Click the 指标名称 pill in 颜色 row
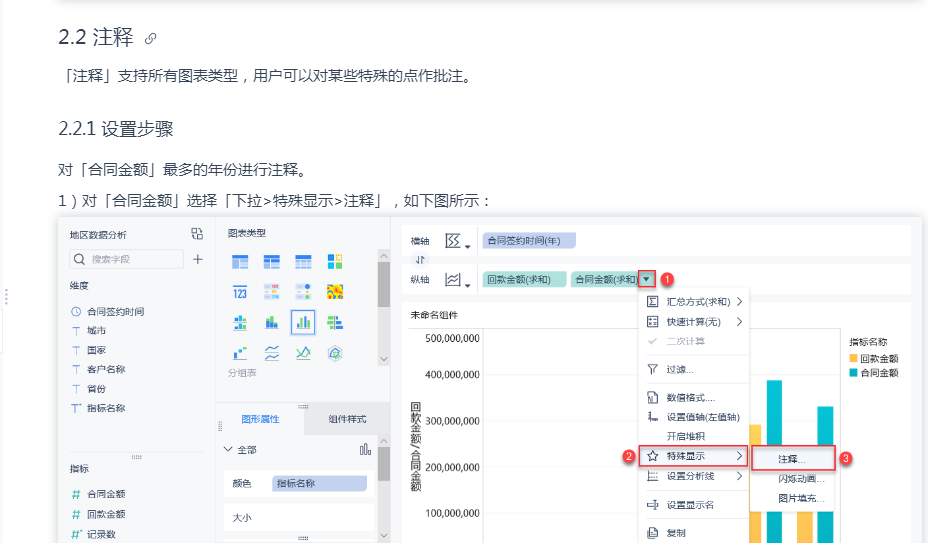This screenshot has height=543, width=928. [x=320, y=483]
